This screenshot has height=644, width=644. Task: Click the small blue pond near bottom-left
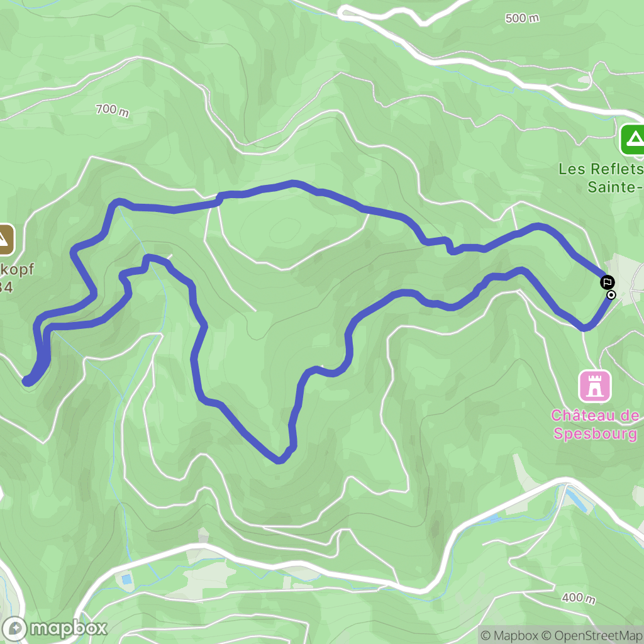(x=126, y=579)
